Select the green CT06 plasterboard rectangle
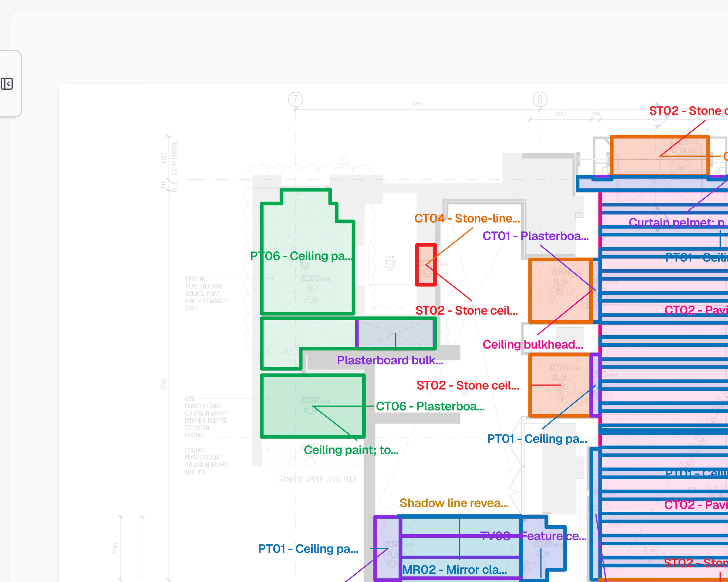This screenshot has height=582, width=728. coord(313,406)
